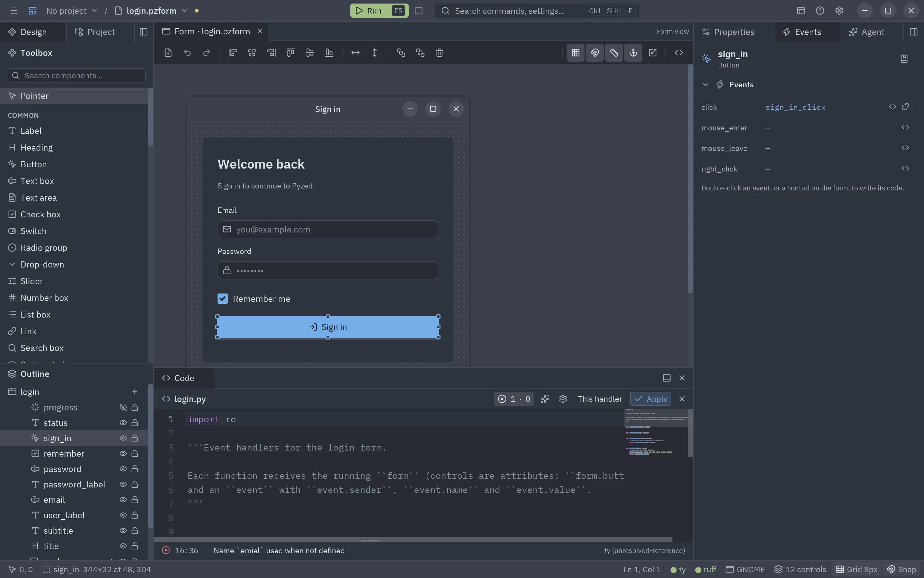Select the Design tab
The image size is (924, 578).
(x=33, y=32)
